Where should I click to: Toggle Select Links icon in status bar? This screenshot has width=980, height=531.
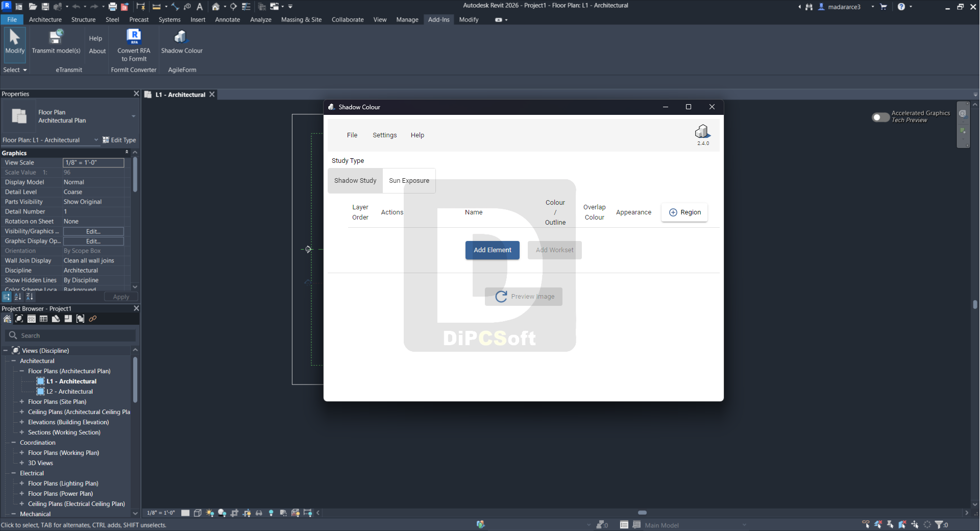point(866,524)
